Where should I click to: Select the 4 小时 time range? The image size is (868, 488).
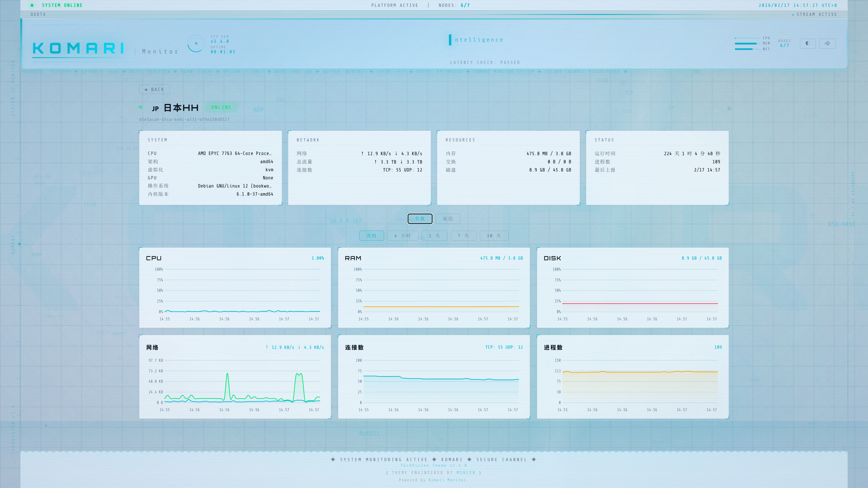pos(403,236)
